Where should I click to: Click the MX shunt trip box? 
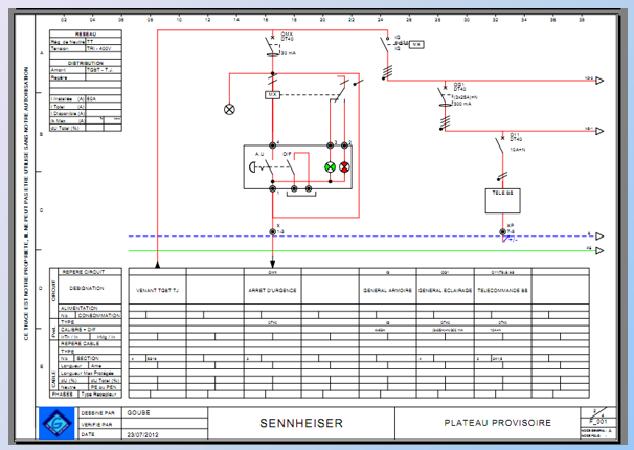(x=272, y=95)
